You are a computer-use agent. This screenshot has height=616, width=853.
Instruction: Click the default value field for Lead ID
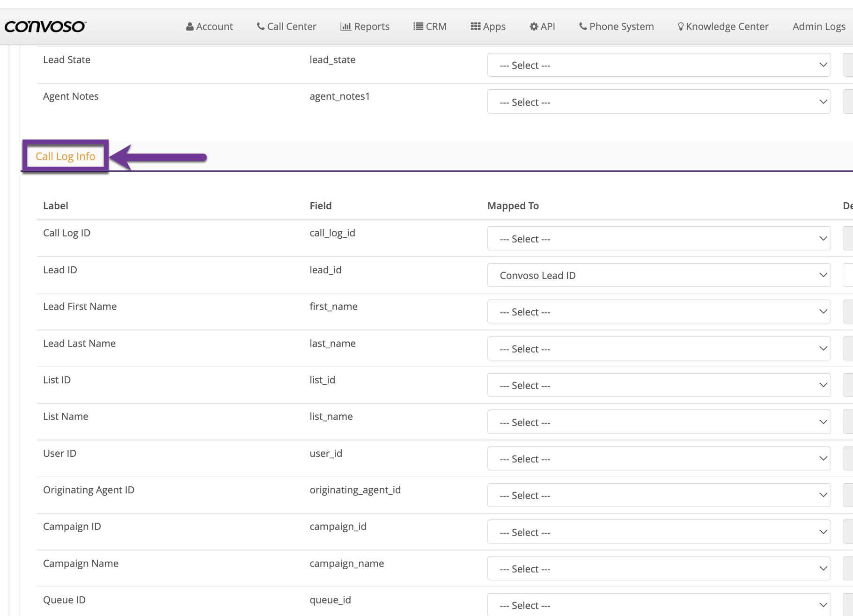click(848, 275)
